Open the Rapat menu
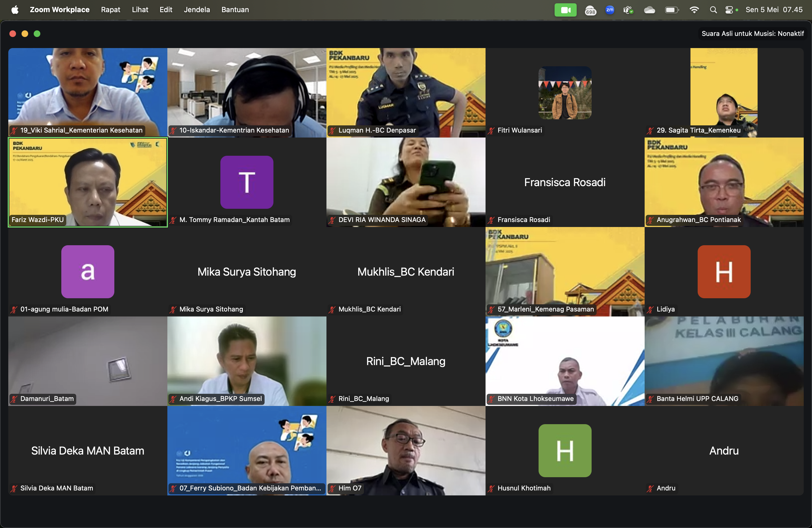The height and width of the screenshot is (528, 812). [110, 10]
